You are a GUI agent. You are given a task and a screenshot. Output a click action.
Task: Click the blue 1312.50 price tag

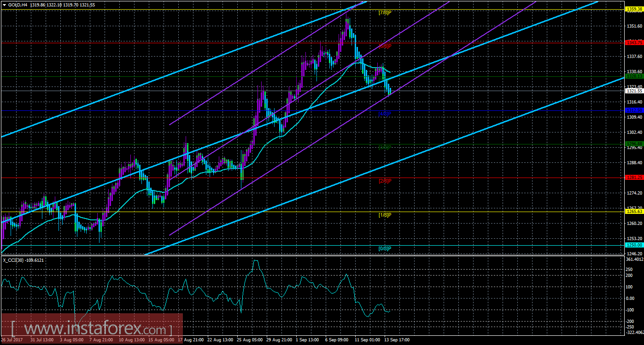634,110
